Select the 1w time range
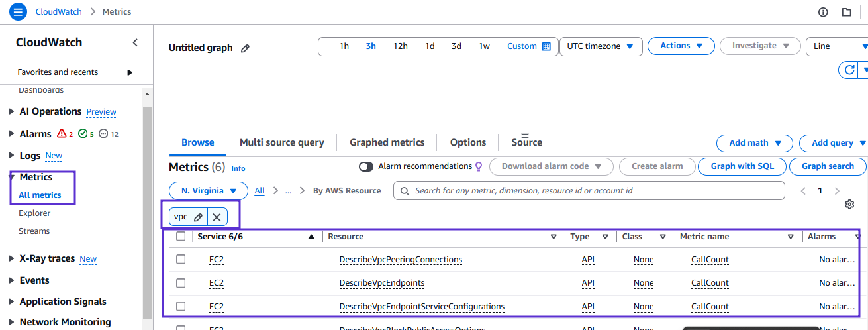 coord(484,46)
